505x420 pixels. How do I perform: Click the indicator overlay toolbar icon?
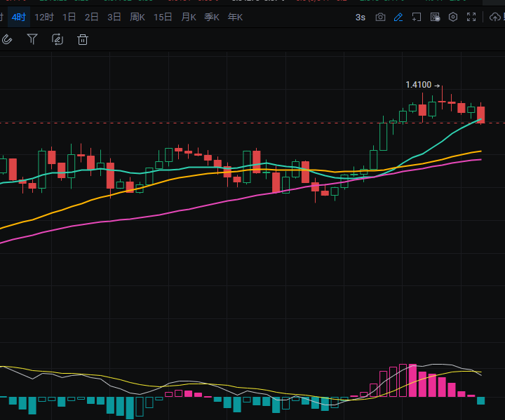click(x=435, y=17)
